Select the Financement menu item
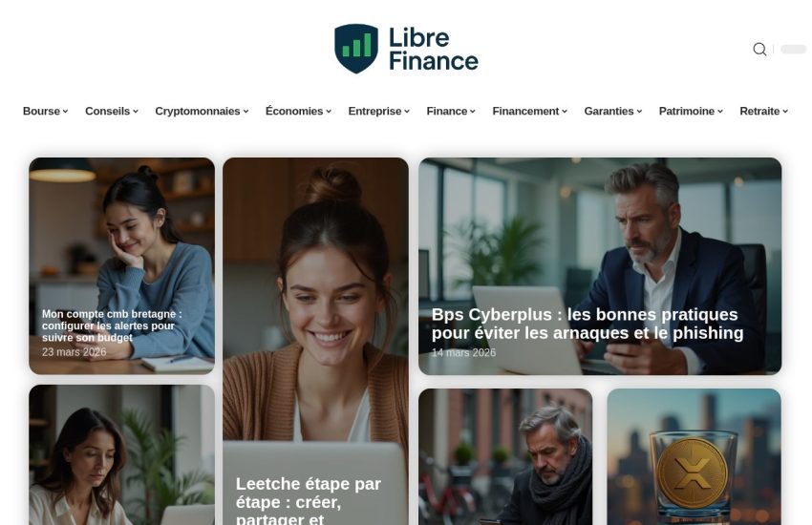 [530, 112]
